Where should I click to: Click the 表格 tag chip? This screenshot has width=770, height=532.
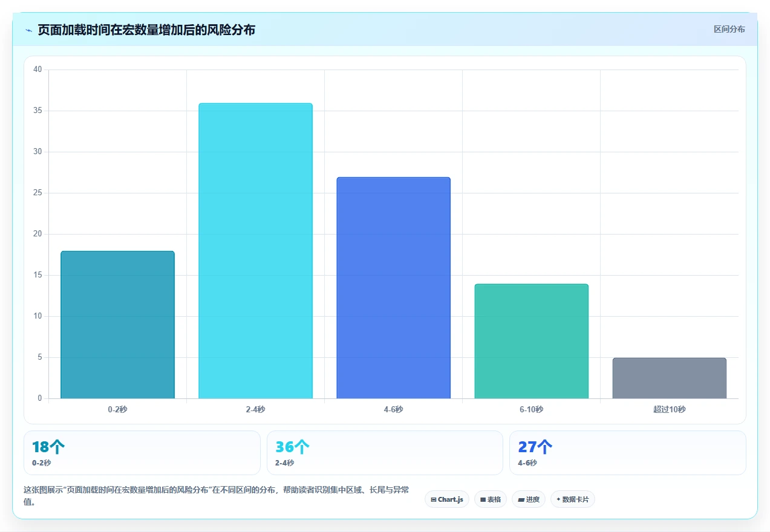tap(491, 499)
